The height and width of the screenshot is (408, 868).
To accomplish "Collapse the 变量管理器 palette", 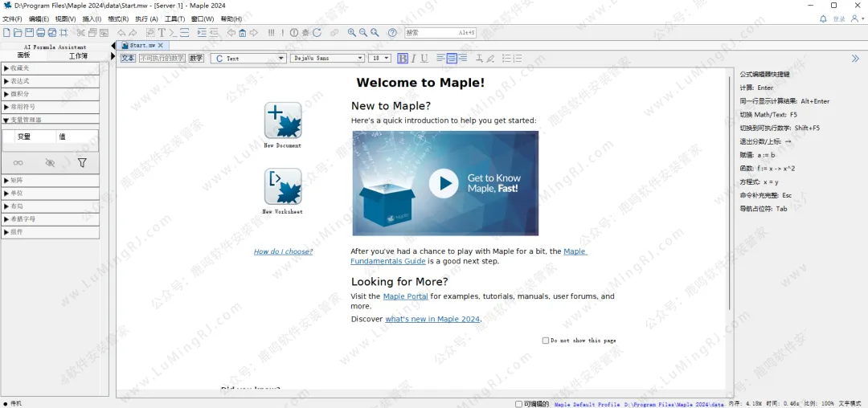I will [51, 120].
